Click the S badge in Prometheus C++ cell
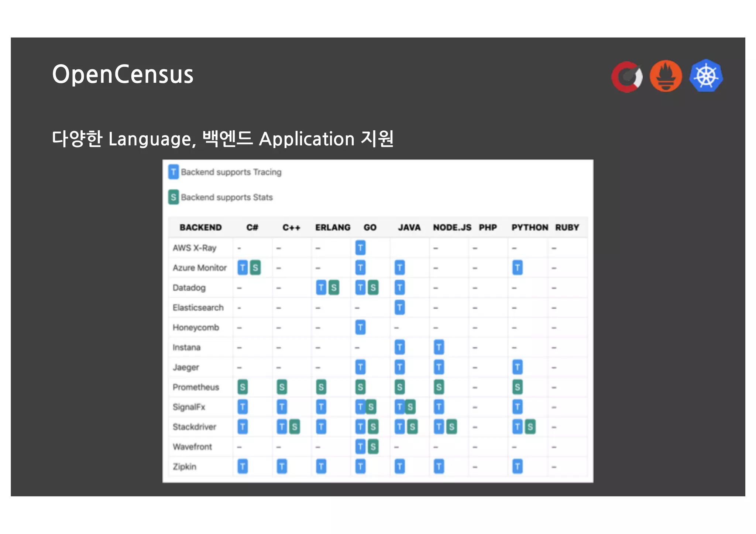This screenshot has width=756, height=534. pos(282,387)
